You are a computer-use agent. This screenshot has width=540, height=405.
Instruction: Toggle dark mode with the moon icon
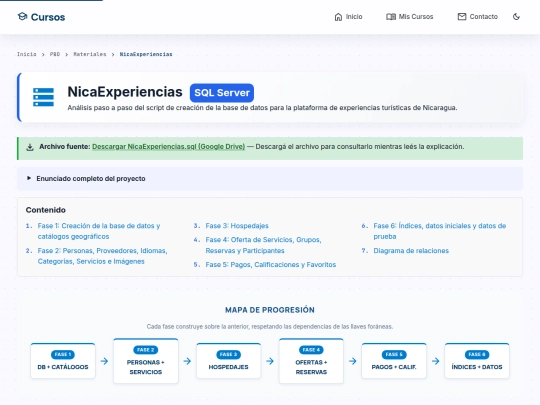(x=516, y=17)
